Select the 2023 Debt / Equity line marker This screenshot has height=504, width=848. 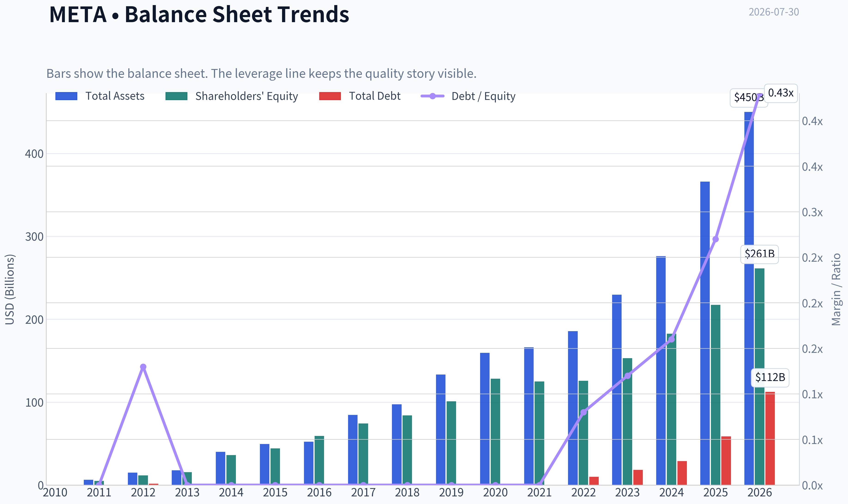pos(628,376)
